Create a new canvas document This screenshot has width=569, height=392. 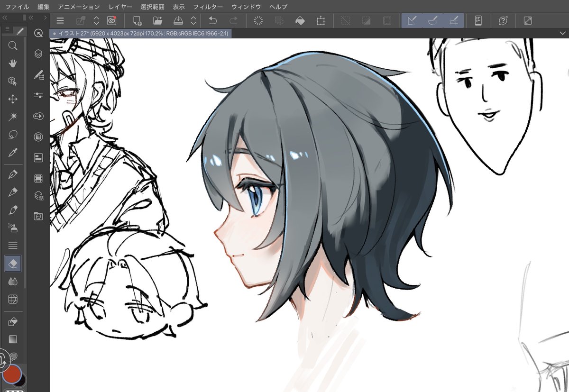pos(138,20)
